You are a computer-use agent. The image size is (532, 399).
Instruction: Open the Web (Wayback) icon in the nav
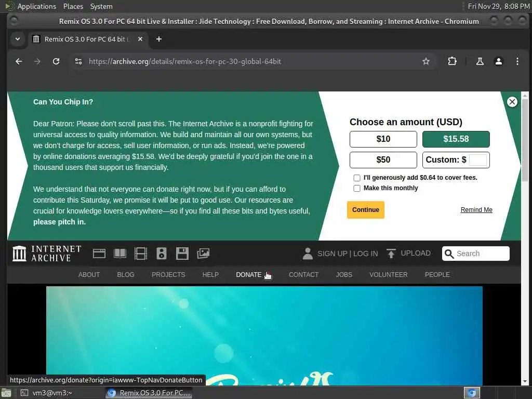[99, 254]
